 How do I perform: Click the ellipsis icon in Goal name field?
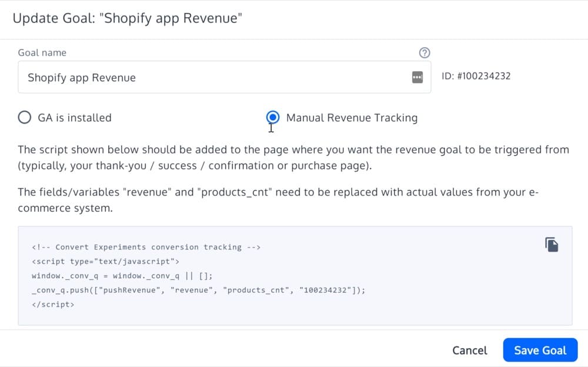point(417,78)
